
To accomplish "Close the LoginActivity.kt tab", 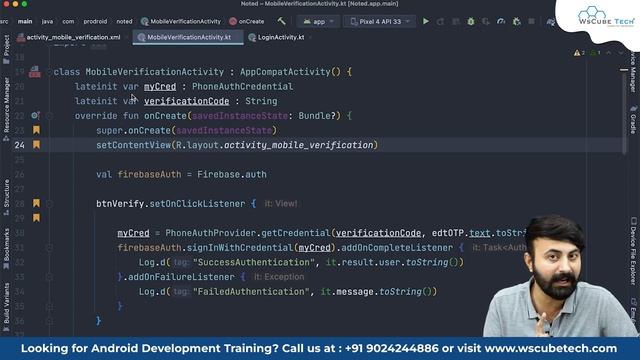I will 311,37.
